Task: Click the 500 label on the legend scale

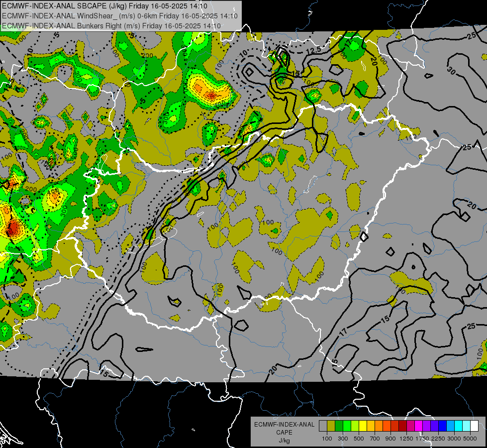Action: (x=359, y=439)
